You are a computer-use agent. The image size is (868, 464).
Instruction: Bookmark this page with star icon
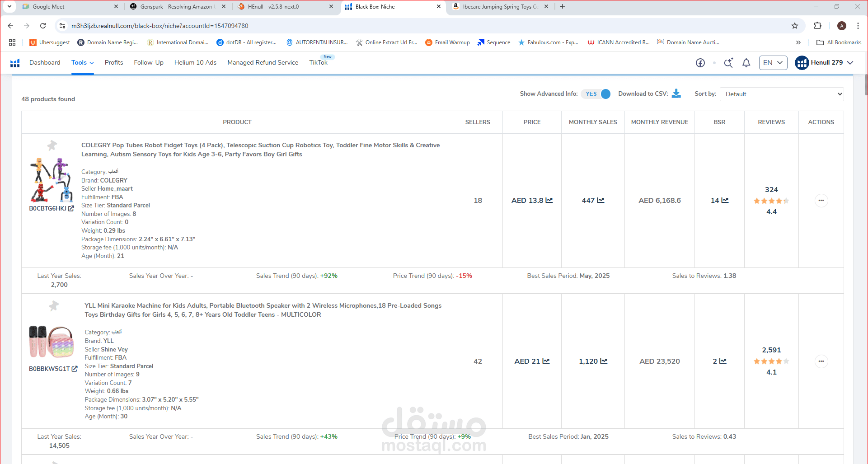point(795,26)
